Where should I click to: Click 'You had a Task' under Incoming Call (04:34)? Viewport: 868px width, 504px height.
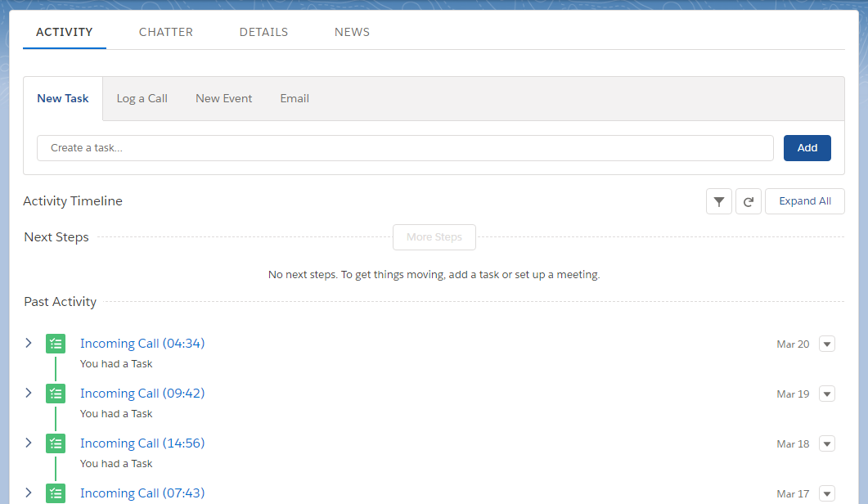pyautogui.click(x=116, y=364)
